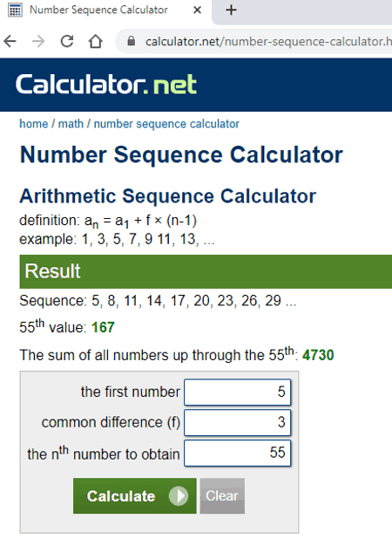
Task: Focus the common difference input field
Action: point(238,422)
